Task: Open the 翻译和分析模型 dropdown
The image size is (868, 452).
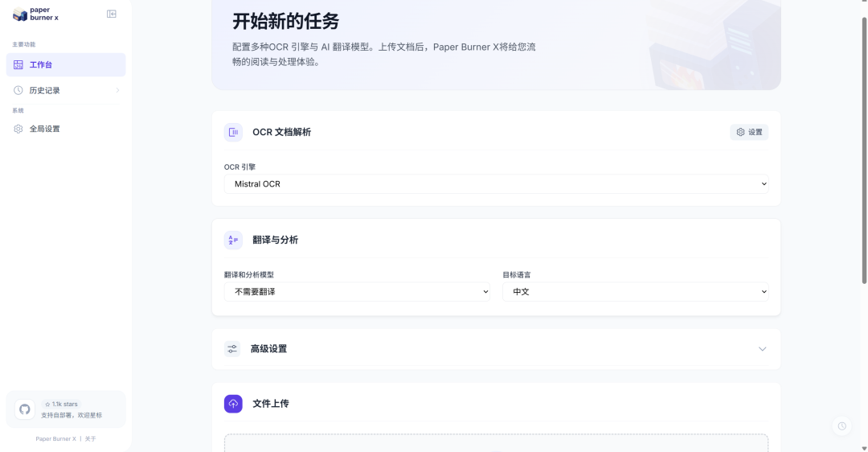Action: point(357,292)
